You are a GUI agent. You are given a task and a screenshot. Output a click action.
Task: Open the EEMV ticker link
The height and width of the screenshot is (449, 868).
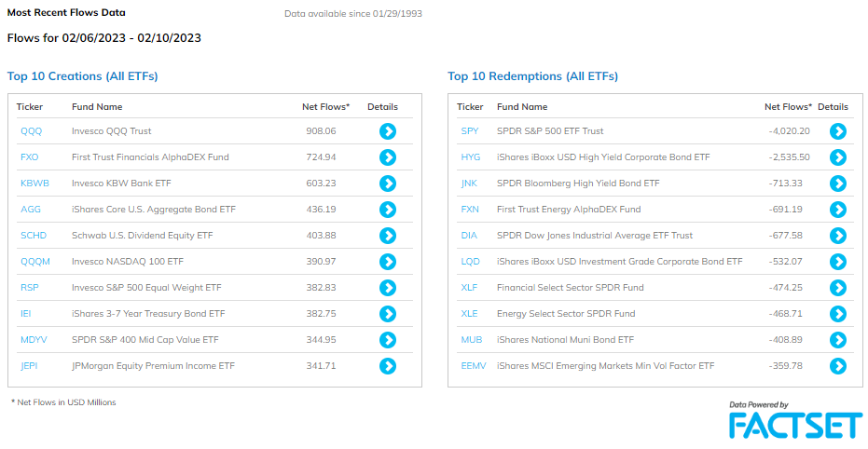click(x=474, y=365)
